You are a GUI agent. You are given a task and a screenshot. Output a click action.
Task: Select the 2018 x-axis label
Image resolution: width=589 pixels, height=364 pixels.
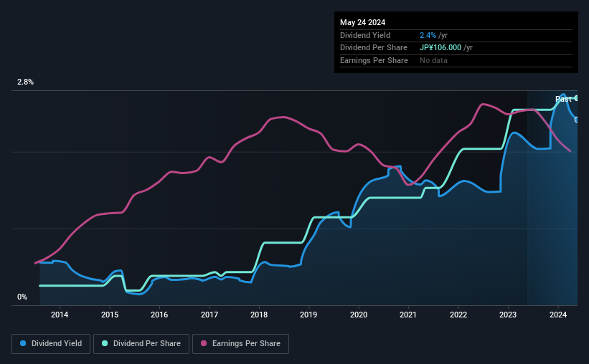259,315
